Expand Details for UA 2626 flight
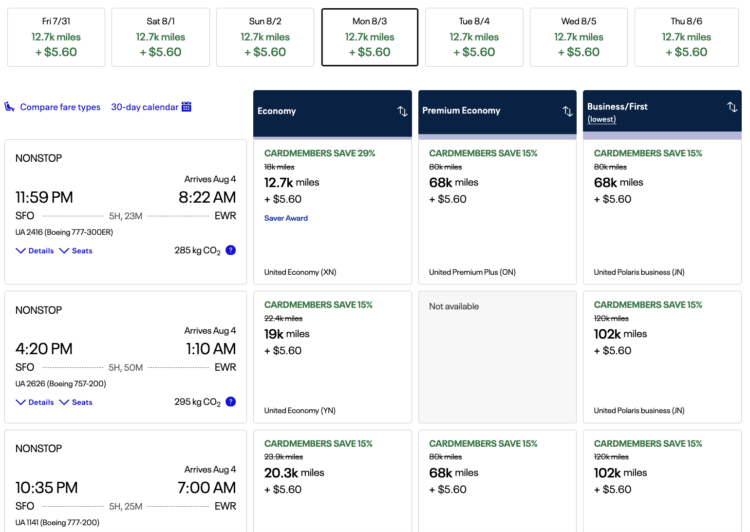750x532 pixels. pos(35,402)
